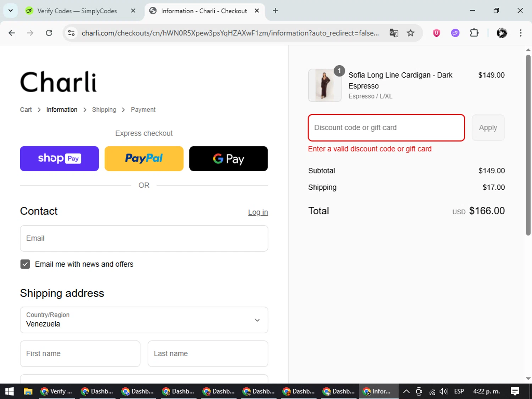Image resolution: width=532 pixels, height=399 pixels.
Task: Click the browser forward arrow
Action: (30, 33)
